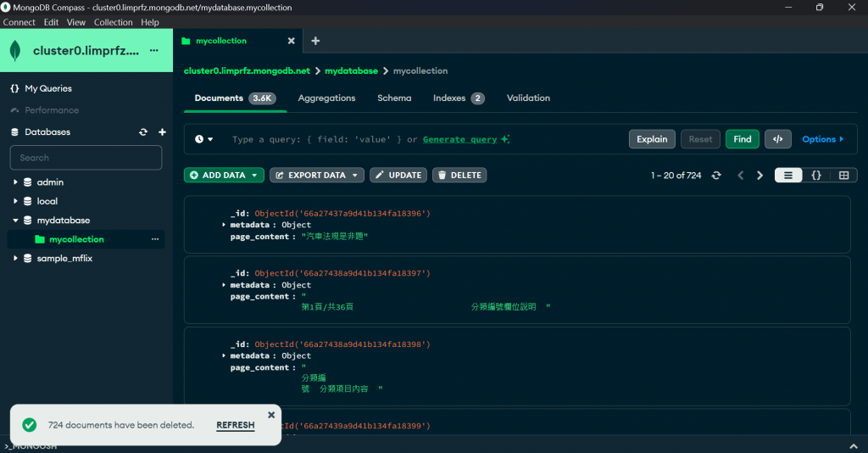Viewport: 868px width, 453px height.
Task: Expand metadata in document ending 18398
Action: coord(224,355)
